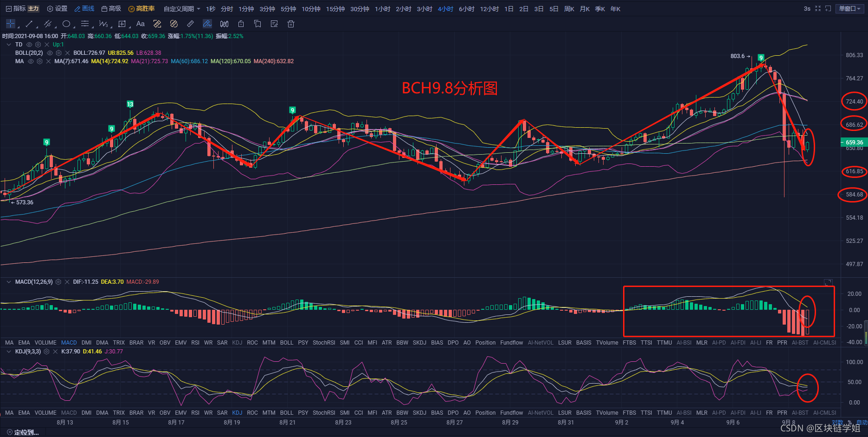Expand the MACD panel corner icon

828,282
